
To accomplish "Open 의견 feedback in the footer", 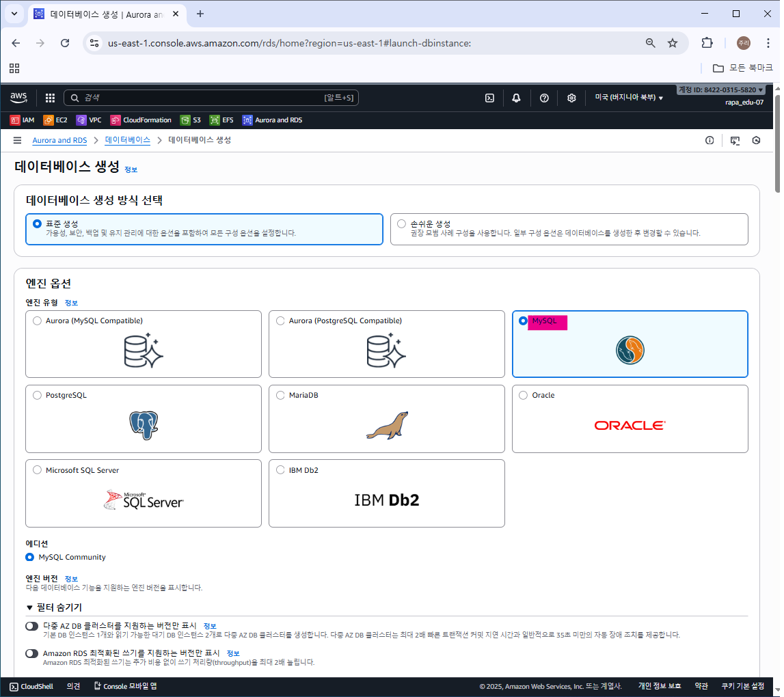I will coord(74,687).
